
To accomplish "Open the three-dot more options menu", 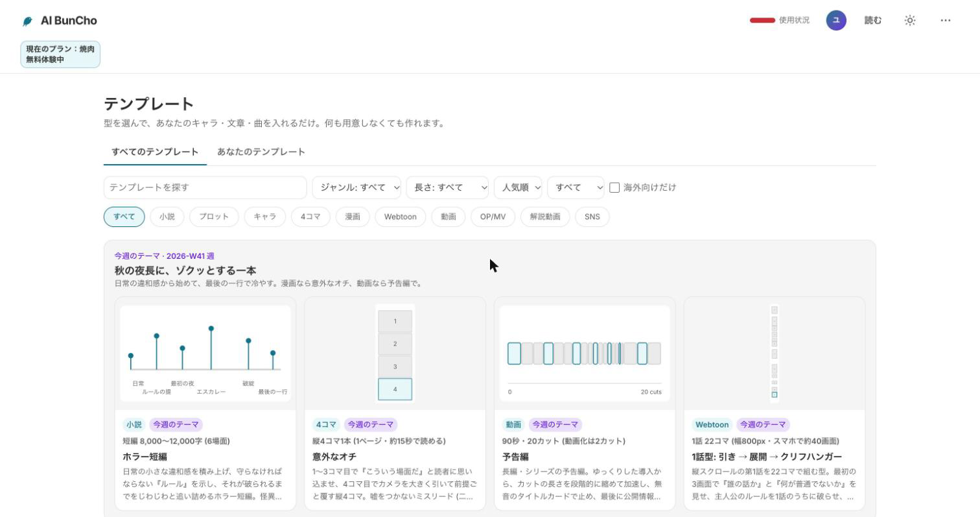I will pos(946,21).
